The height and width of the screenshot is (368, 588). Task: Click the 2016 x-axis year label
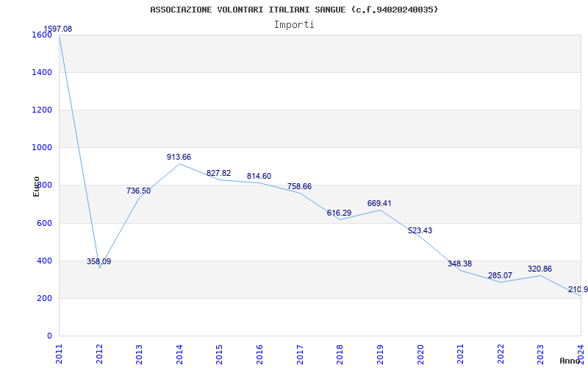(259, 354)
